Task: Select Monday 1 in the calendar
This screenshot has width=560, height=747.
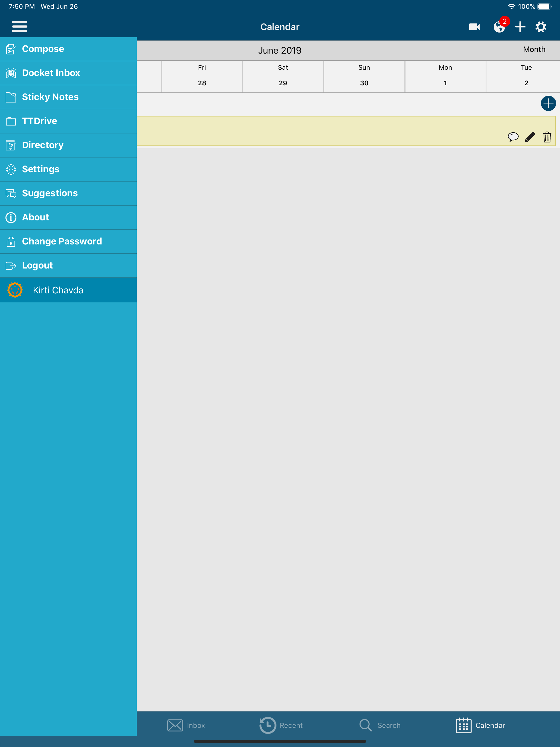Action: click(445, 76)
